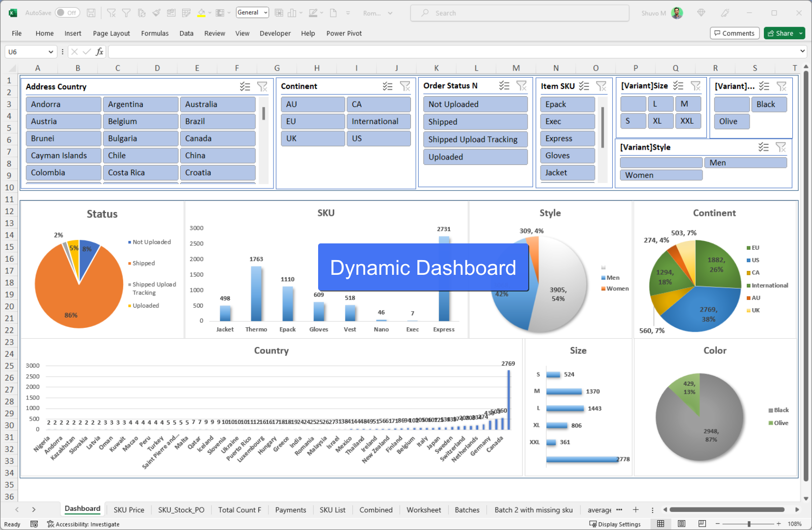
Task: Switch to Page Layout view icon
Action: (681, 524)
